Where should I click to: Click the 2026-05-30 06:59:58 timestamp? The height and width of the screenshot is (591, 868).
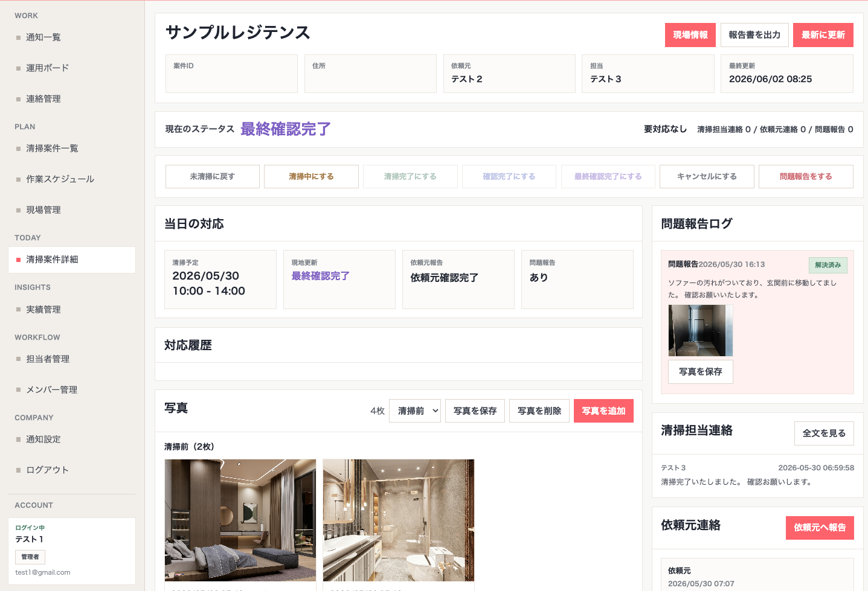tap(816, 468)
